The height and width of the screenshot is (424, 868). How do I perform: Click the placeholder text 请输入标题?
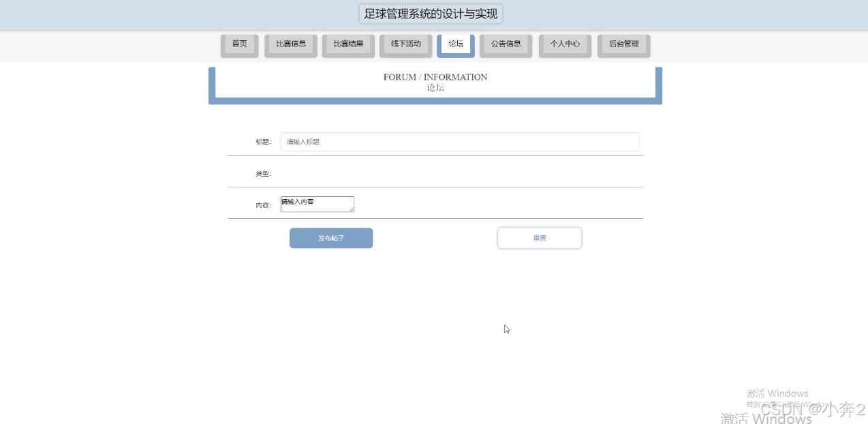click(302, 142)
